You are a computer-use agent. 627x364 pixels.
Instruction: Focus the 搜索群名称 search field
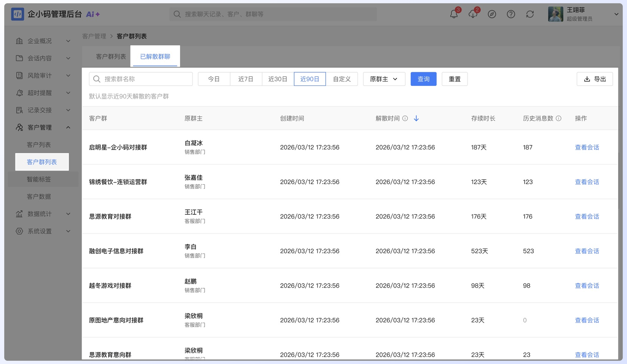tap(141, 79)
